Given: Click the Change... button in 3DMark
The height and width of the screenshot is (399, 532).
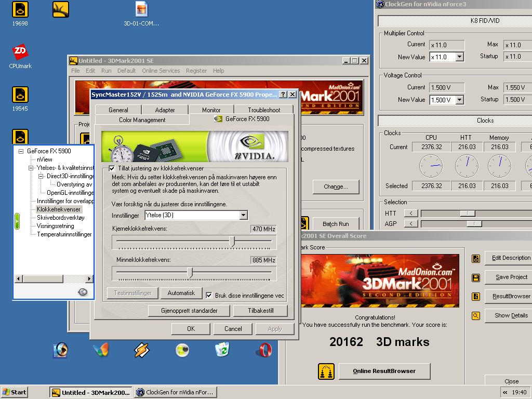Looking at the screenshot, I should [x=336, y=187].
